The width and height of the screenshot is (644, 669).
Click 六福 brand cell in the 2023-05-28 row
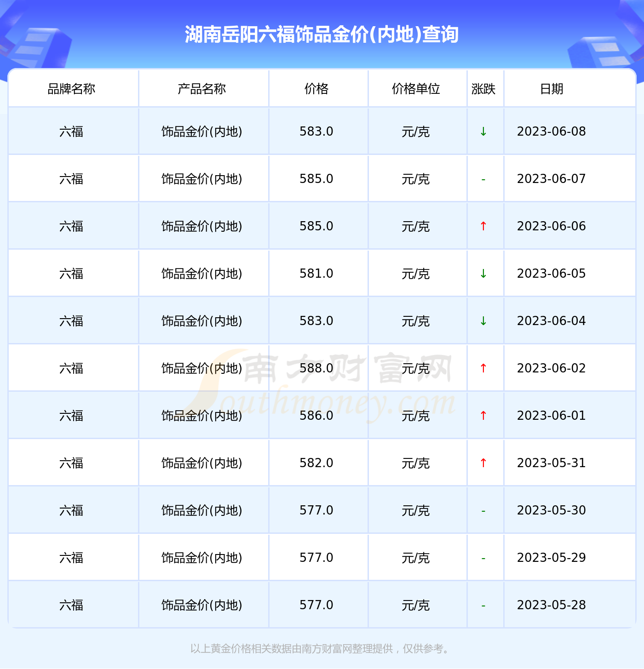71,605
